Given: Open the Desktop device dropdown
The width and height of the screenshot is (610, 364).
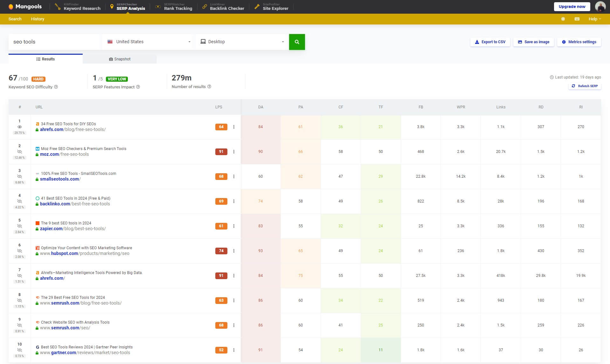Looking at the screenshot, I should click(242, 42).
